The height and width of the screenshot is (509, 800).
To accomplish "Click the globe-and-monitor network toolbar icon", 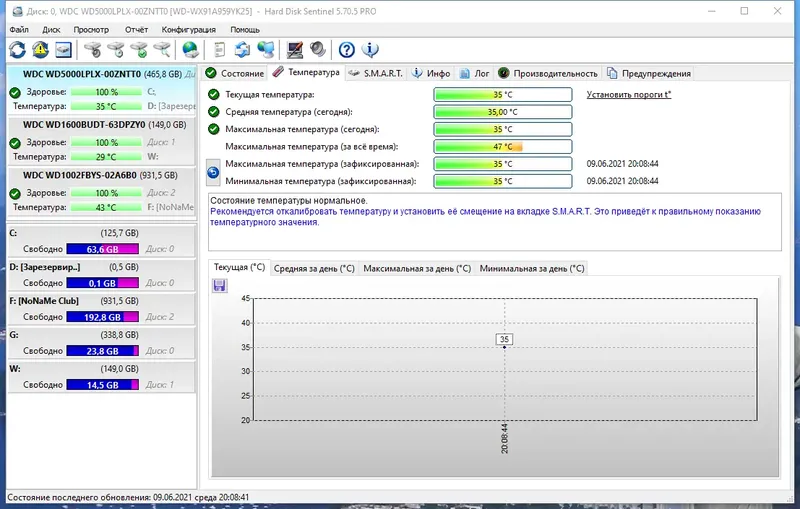I will [266, 49].
